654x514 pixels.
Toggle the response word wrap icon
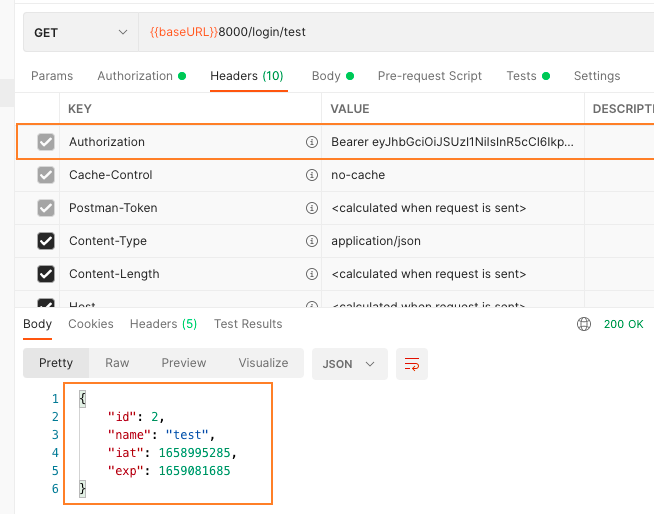pos(412,364)
